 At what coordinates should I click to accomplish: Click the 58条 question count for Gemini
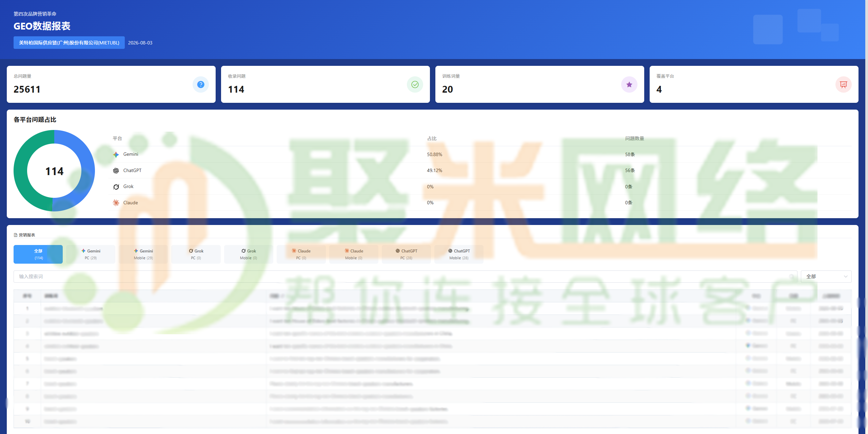tap(630, 154)
